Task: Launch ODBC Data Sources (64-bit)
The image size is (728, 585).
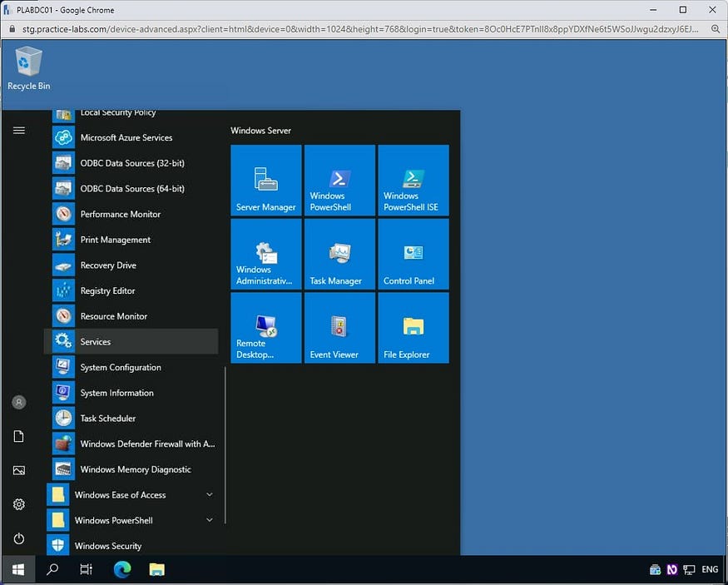Action: 131,189
